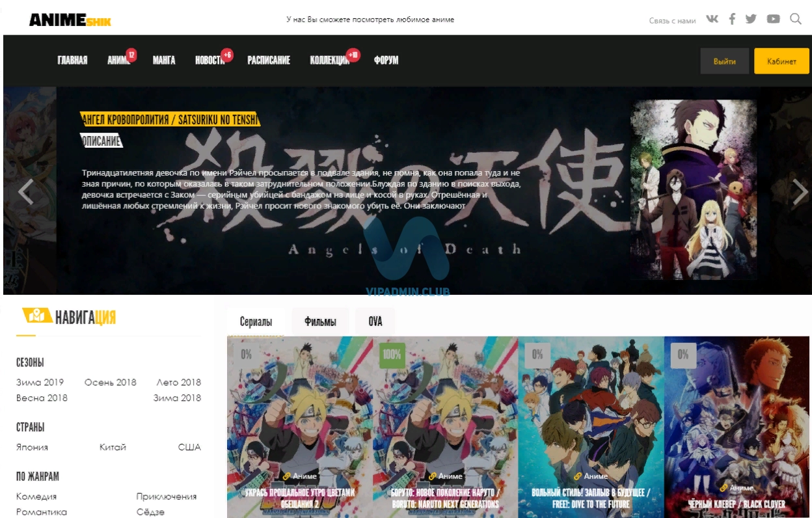812x518 pixels.
Task: Go to the Главная menu item
Action: 72,61
